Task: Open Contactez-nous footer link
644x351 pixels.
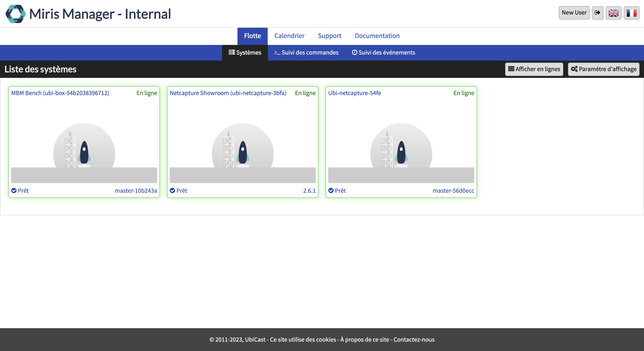Action: [x=414, y=340]
